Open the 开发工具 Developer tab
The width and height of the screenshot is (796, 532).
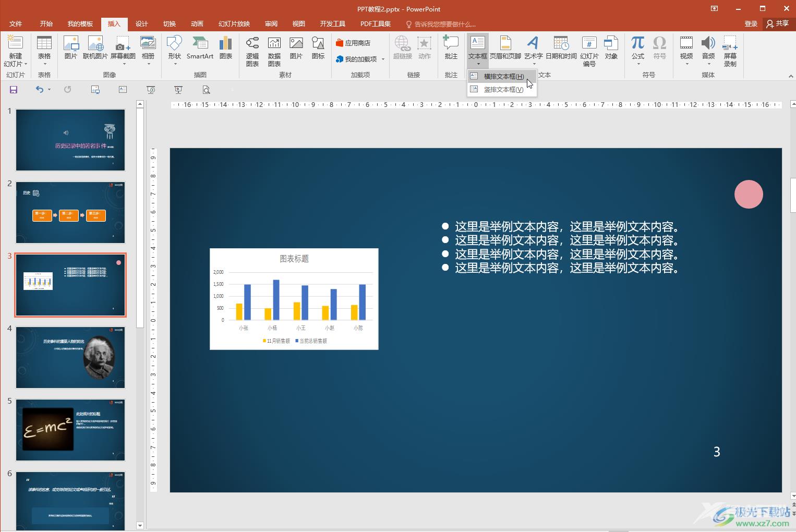click(x=333, y=24)
